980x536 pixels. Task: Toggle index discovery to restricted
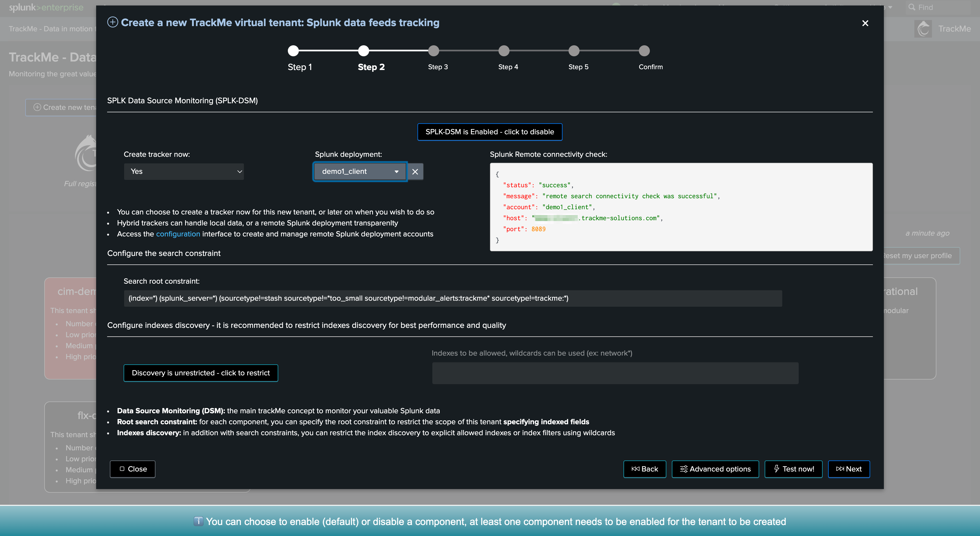click(x=201, y=373)
